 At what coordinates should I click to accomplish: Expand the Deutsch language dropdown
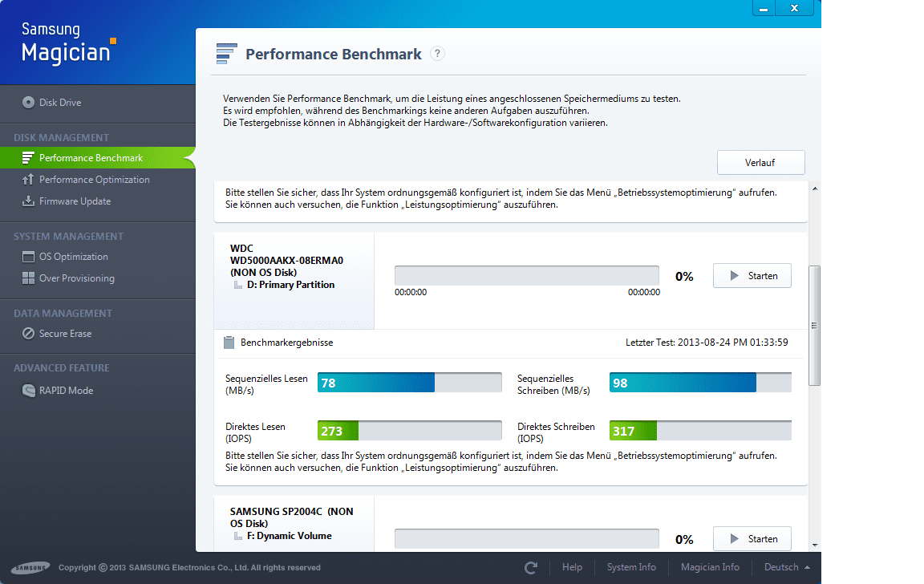[x=788, y=567]
